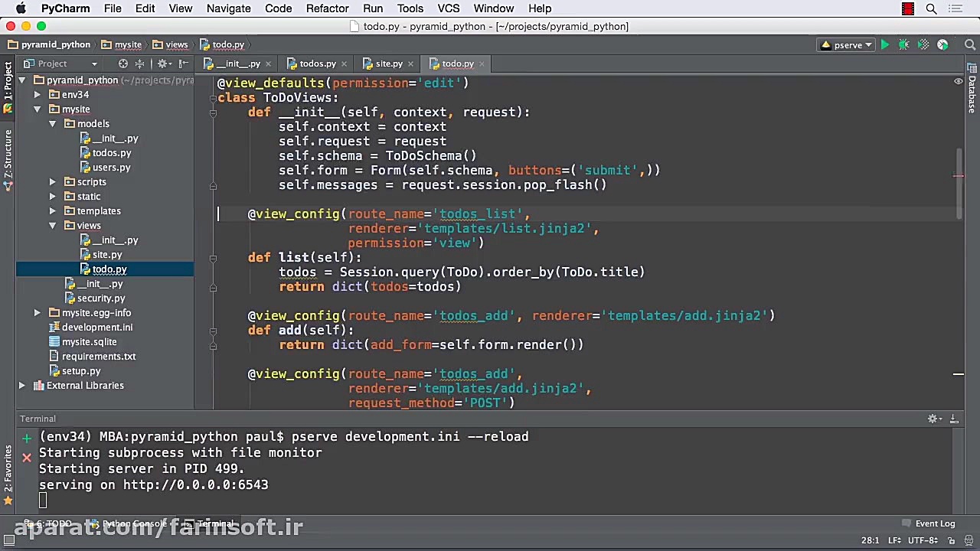Image resolution: width=980 pixels, height=551 pixels.
Task: Click the red filmstrip menu bar icon
Action: point(908,8)
